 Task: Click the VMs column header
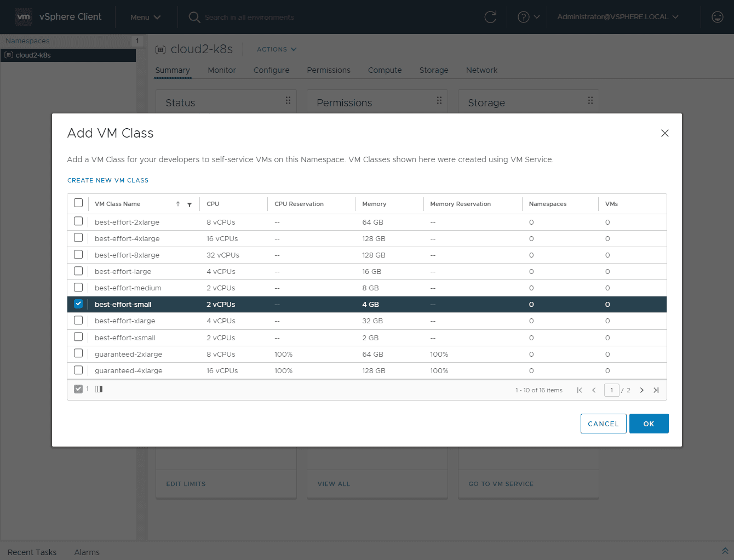click(611, 204)
